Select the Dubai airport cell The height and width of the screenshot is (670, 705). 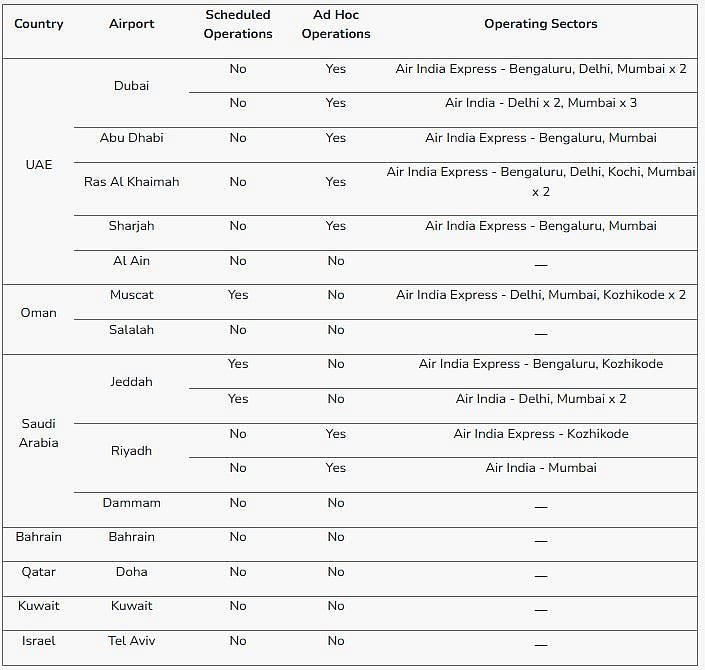point(131,86)
